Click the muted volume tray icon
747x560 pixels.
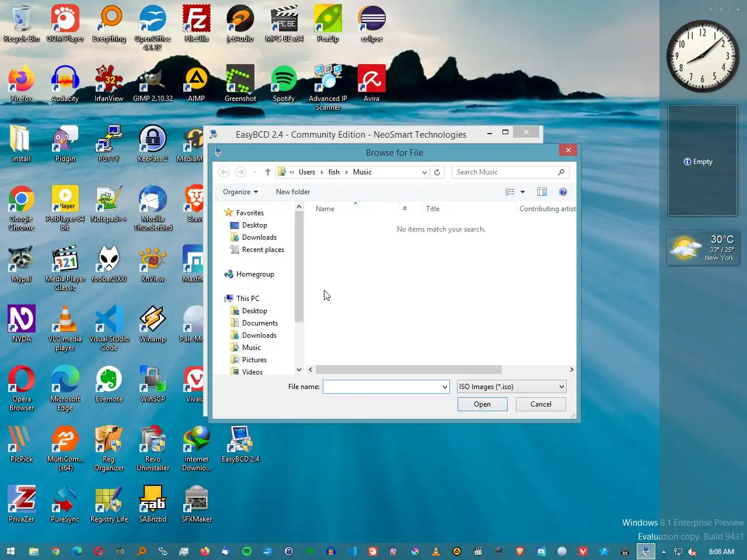(x=693, y=551)
